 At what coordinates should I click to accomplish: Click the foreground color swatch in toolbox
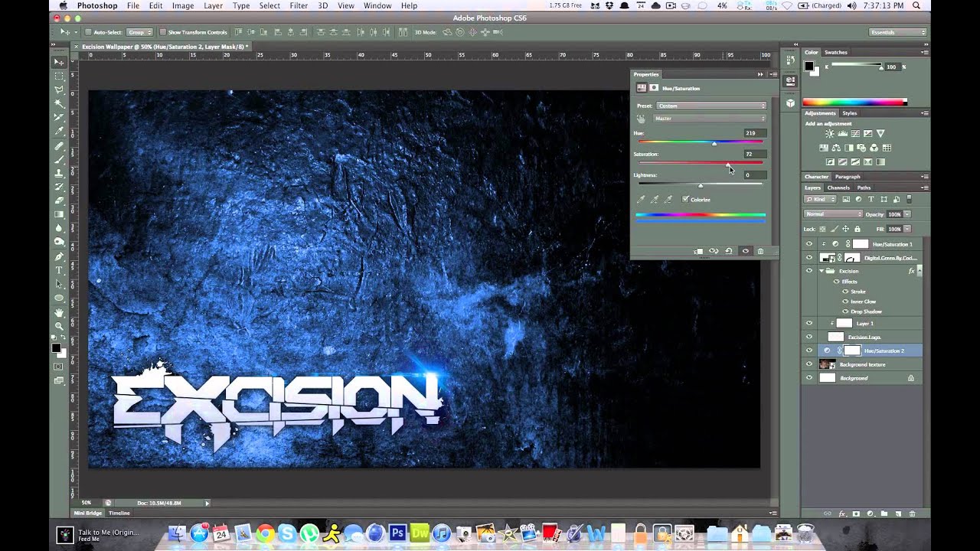[x=56, y=348]
